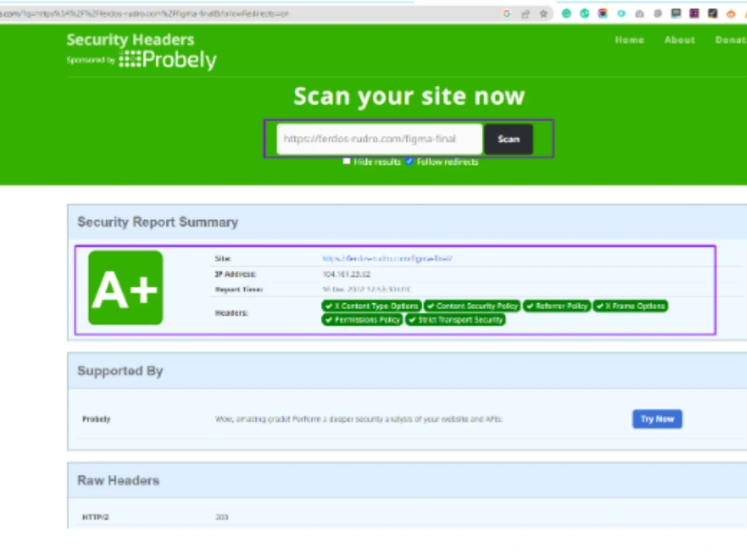Screen dimensions: 747x560
Task: Go to the Home page
Action: pyautogui.click(x=629, y=40)
